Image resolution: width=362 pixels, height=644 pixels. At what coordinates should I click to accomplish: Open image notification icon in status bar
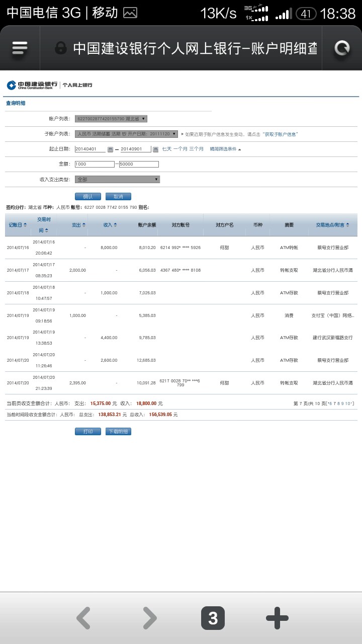click(130, 13)
